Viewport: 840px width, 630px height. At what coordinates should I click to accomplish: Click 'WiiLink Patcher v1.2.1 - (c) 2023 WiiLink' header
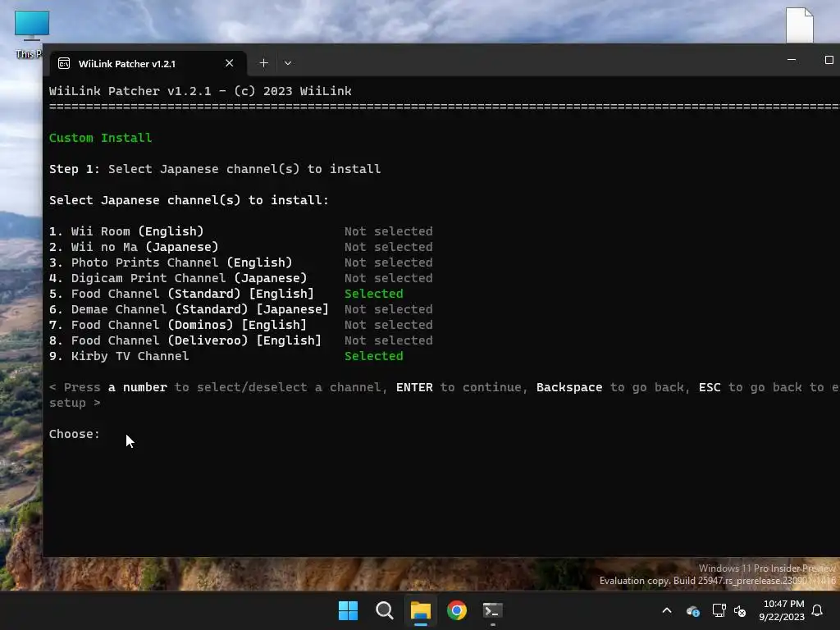point(200,91)
